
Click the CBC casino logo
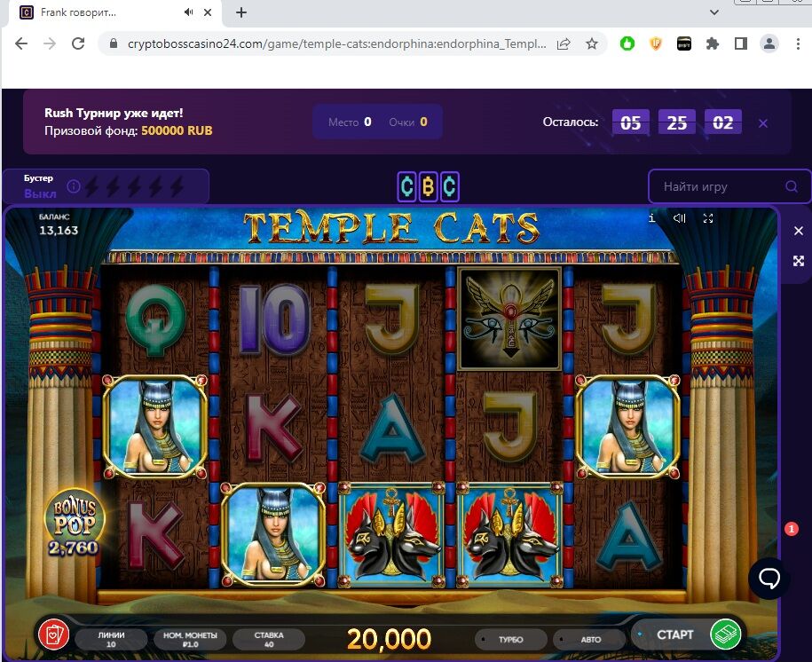tap(429, 186)
